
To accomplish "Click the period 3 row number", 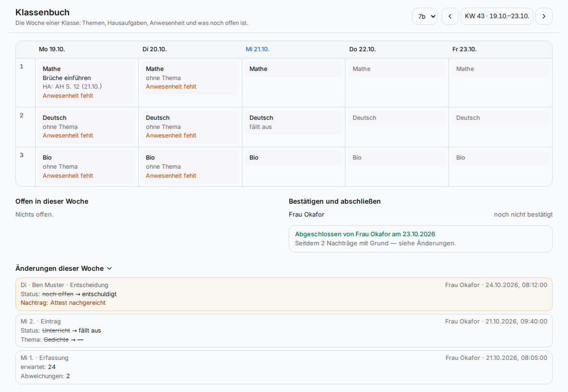I will [x=22, y=155].
